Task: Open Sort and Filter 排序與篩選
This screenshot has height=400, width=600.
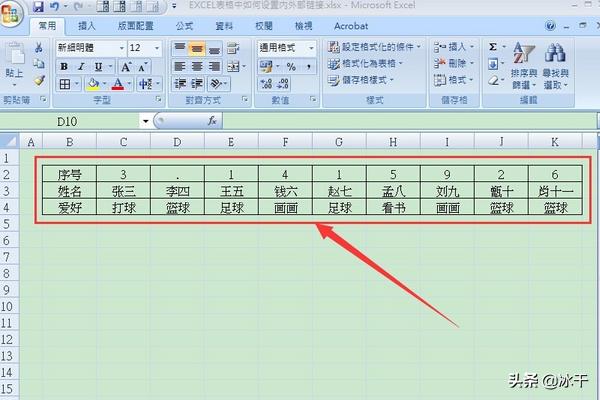Action: click(524, 65)
